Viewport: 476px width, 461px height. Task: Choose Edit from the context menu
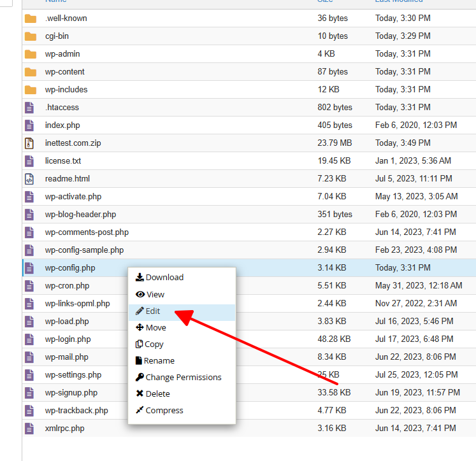(152, 311)
